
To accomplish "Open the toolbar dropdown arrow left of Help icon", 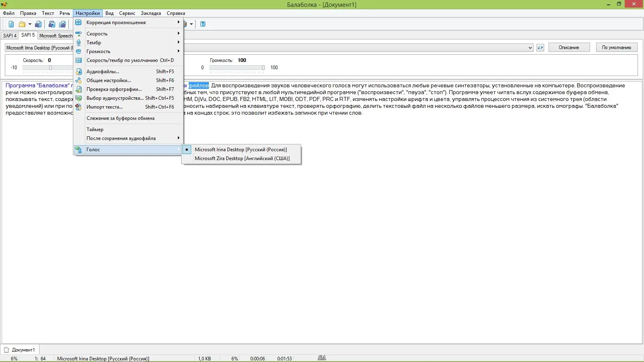I will click(x=191, y=24).
